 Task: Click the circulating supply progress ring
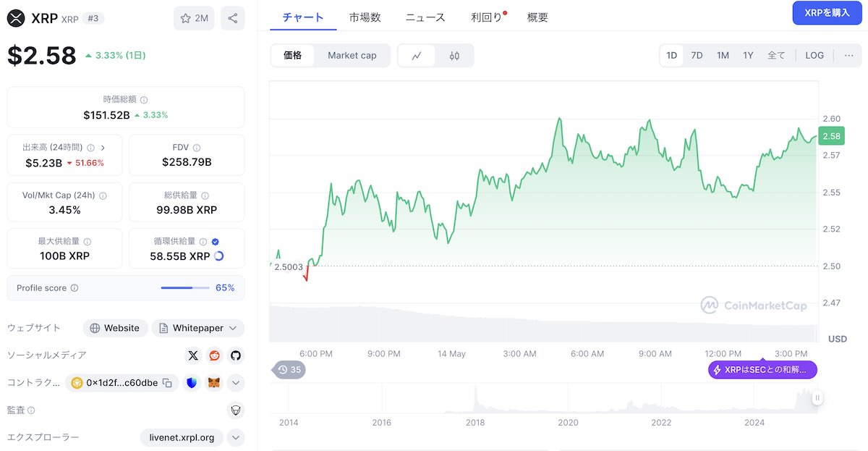[x=219, y=256]
